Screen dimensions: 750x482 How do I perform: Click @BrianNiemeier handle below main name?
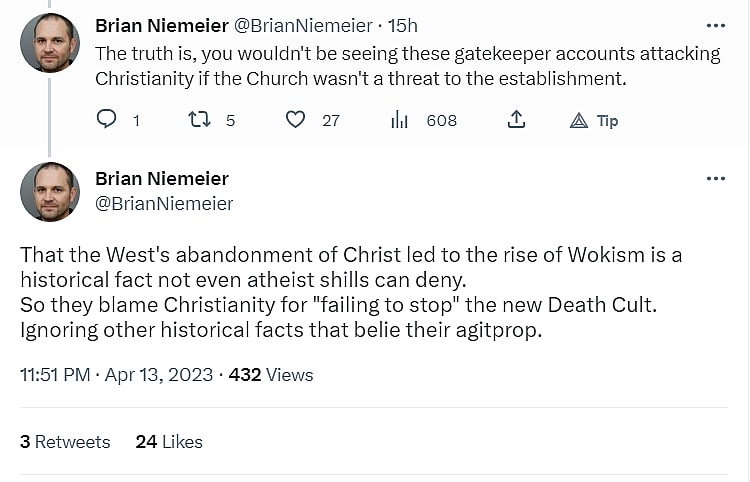click(164, 204)
